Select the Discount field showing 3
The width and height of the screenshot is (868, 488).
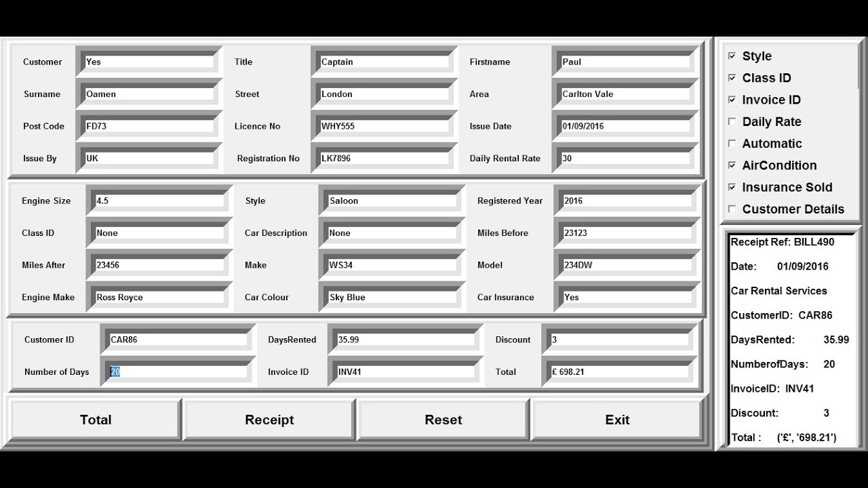pyautogui.click(x=620, y=340)
